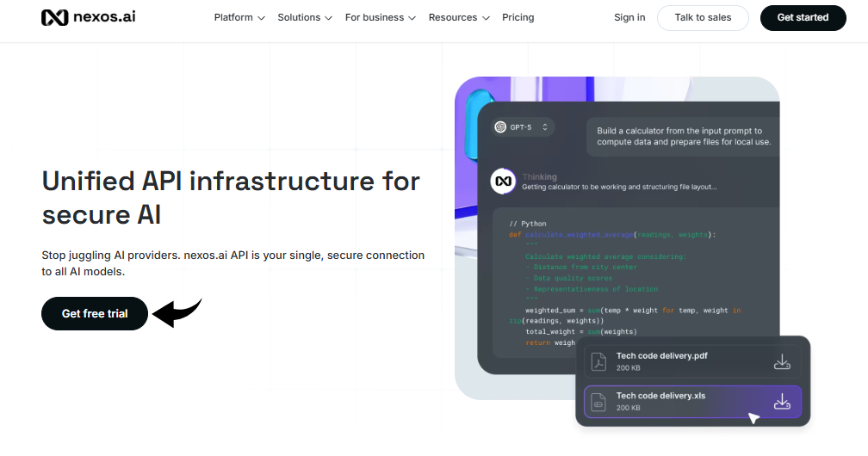Click the Get started button
The height and width of the screenshot is (456, 868).
click(x=803, y=18)
